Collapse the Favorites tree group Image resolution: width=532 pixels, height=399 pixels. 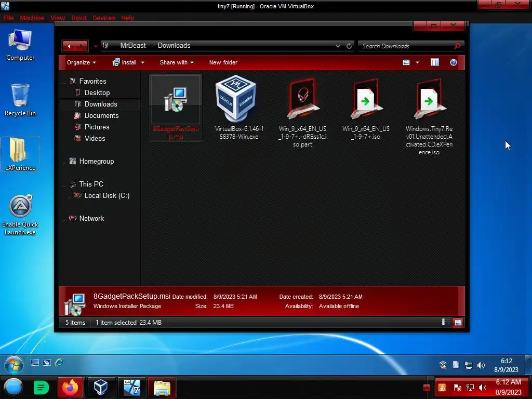64,82
